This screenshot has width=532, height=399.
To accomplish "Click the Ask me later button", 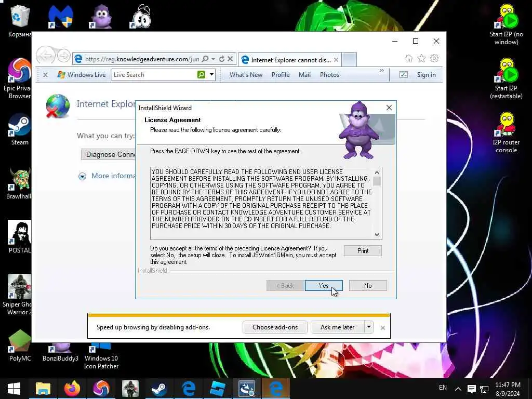I will point(337,327).
